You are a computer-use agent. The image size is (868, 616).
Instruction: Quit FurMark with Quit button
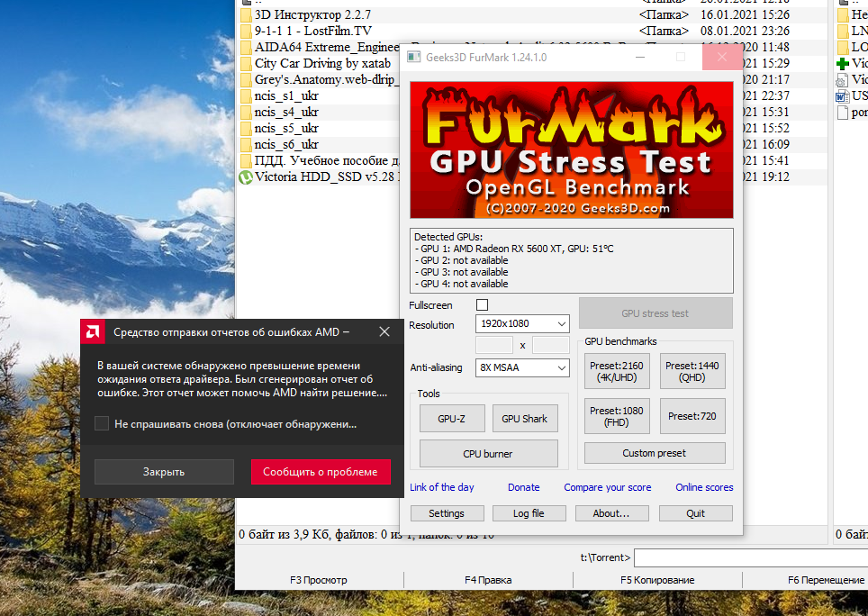click(x=696, y=513)
